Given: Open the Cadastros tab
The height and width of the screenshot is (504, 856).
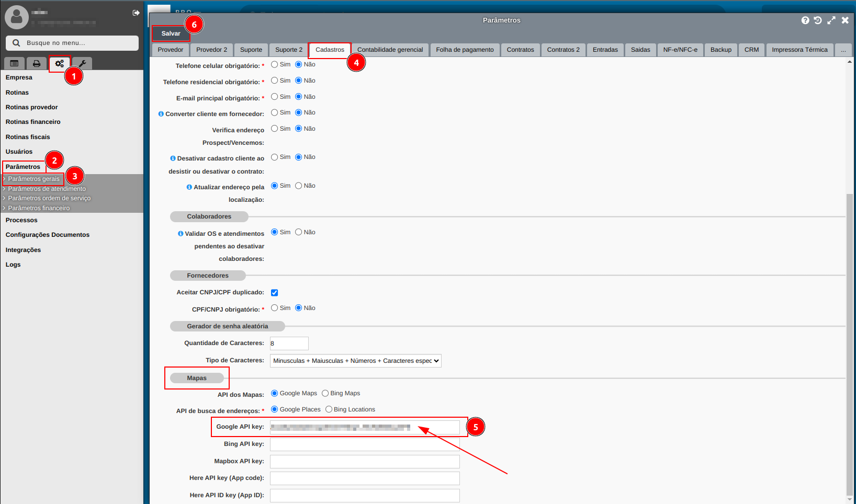Looking at the screenshot, I should pos(330,50).
